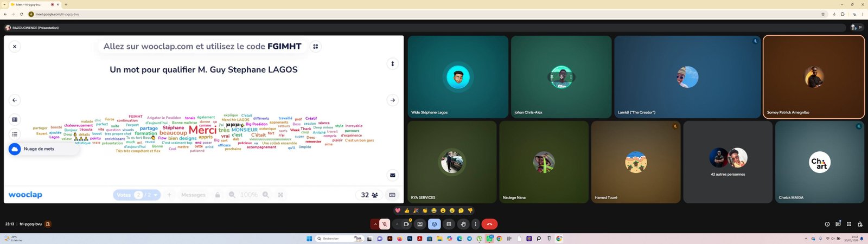This screenshot has width=868, height=244.
Task: Select the Hamed Touré video tile
Action: pos(636,162)
